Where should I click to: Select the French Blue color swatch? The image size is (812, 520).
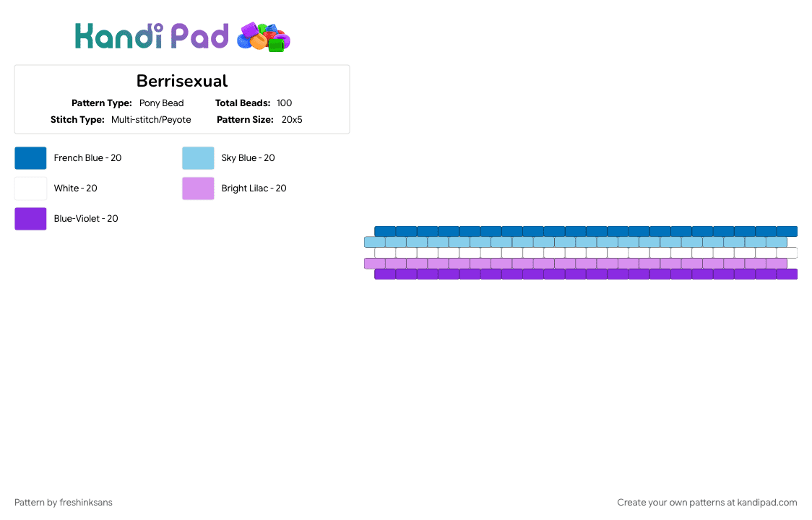30,158
